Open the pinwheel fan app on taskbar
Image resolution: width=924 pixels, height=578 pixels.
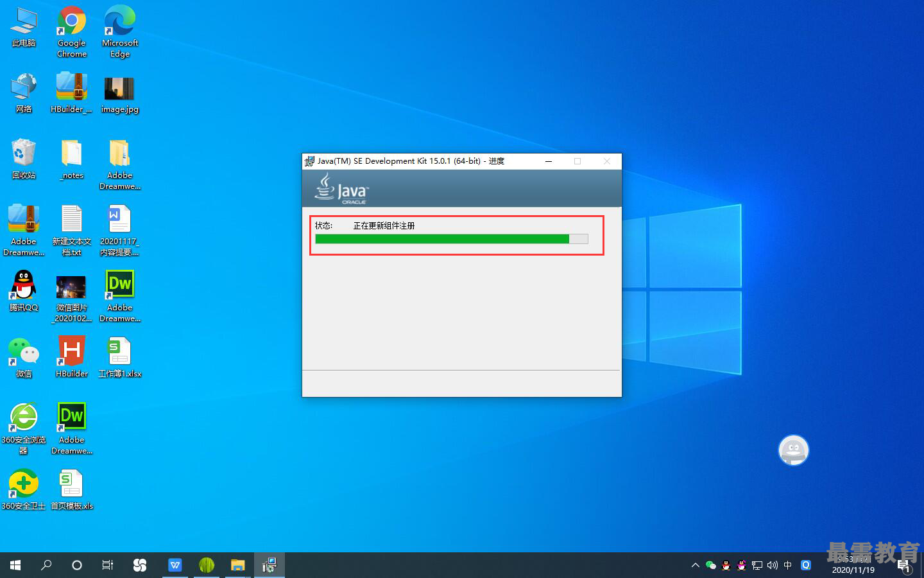coord(139,565)
